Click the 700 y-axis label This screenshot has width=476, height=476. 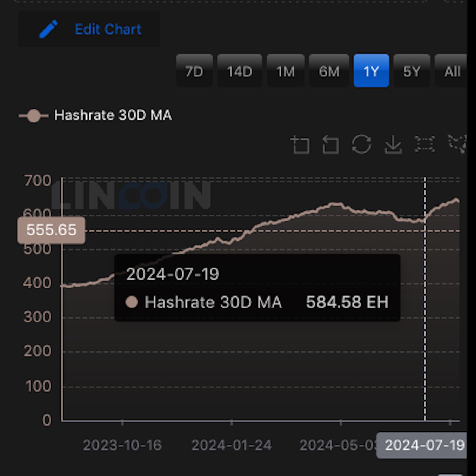point(38,181)
